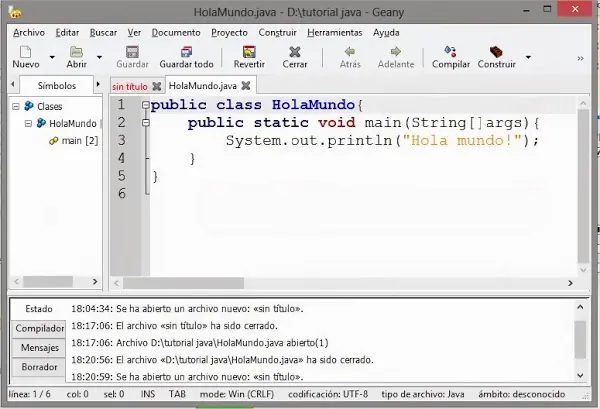The width and height of the screenshot is (600, 409).
Task: Click the "codificación: UTF-8" status entry
Action: (328, 394)
